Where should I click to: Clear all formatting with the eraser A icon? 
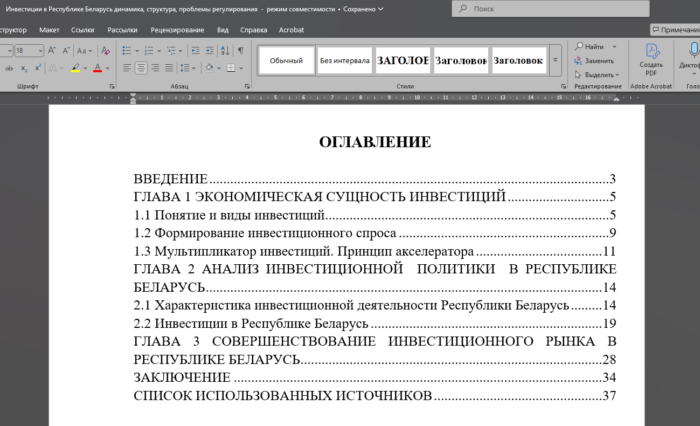click(x=105, y=50)
